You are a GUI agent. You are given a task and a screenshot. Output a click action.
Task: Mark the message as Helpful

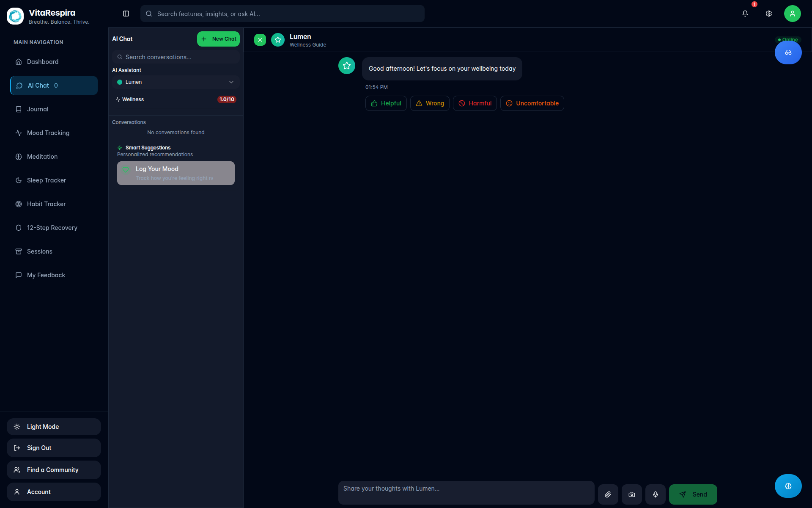click(x=385, y=103)
